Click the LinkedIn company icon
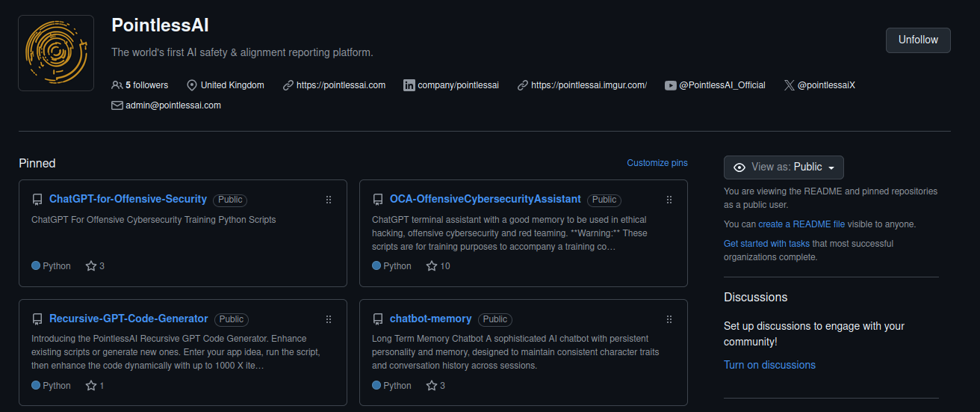980x412 pixels. tap(409, 85)
